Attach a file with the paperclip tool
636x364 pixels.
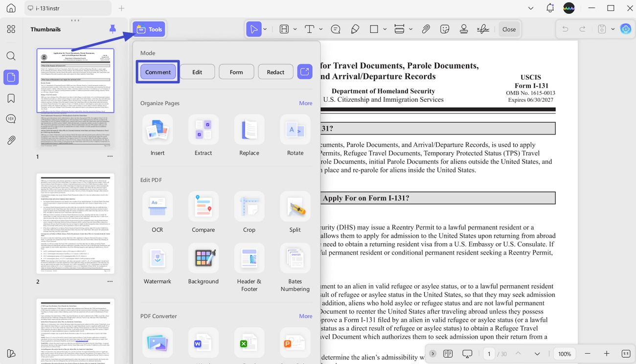tap(426, 29)
